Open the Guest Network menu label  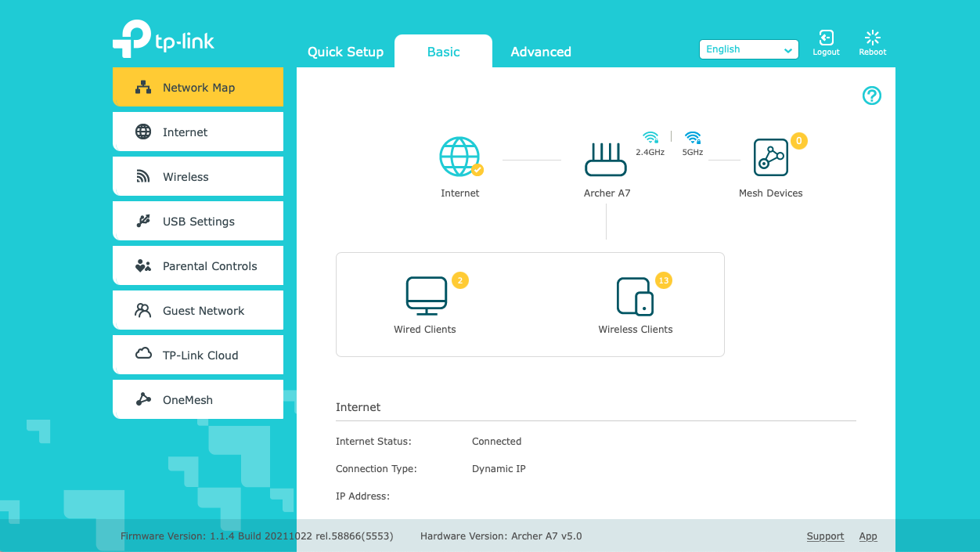204,311
